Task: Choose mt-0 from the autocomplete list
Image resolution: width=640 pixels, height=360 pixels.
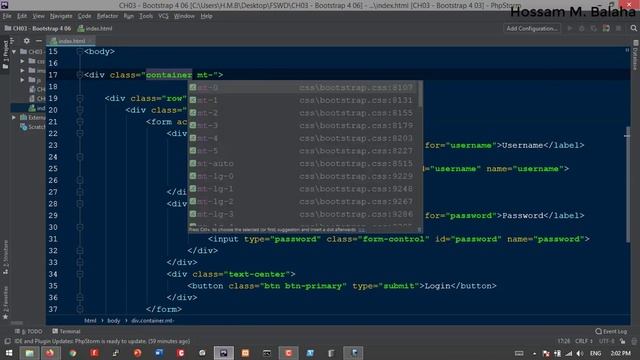Action: [303, 87]
